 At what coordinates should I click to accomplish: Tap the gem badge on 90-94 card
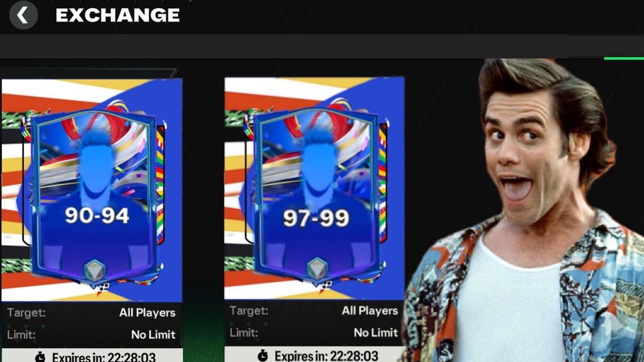tap(95, 271)
